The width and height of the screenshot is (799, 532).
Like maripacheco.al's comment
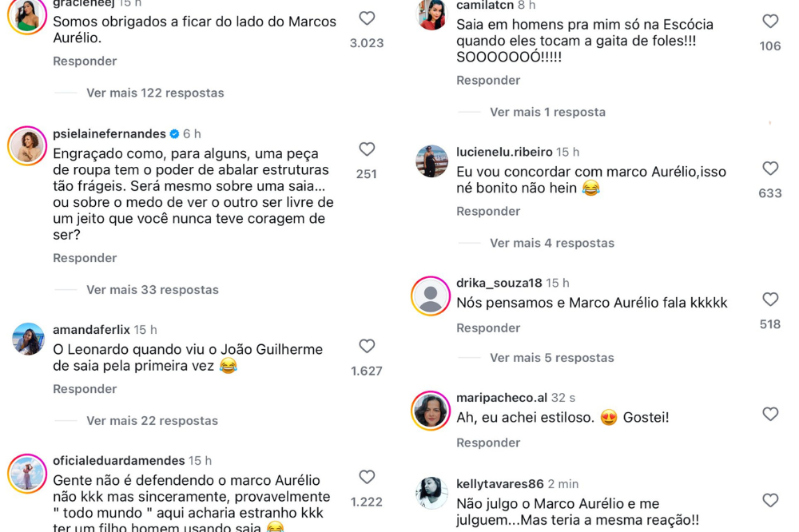click(x=770, y=414)
